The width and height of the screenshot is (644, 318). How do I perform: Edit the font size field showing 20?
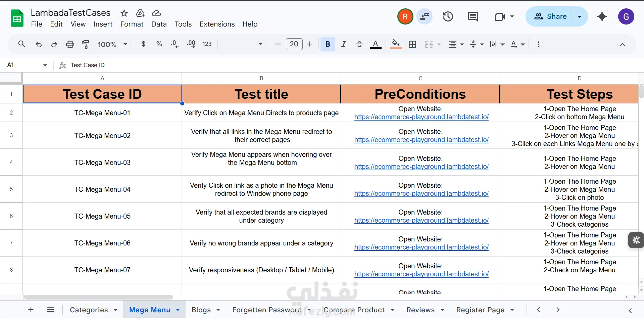pyautogui.click(x=294, y=44)
